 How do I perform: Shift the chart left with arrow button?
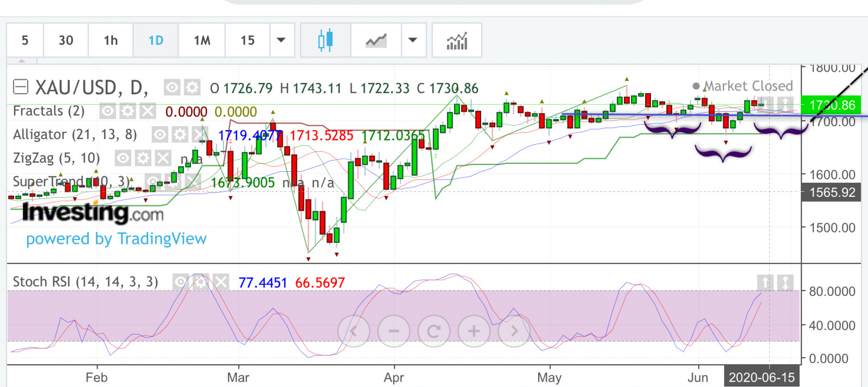pos(354,331)
